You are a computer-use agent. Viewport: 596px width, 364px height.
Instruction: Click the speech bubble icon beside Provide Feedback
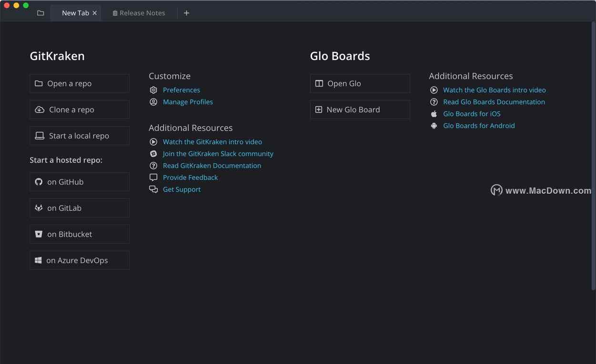(x=153, y=177)
